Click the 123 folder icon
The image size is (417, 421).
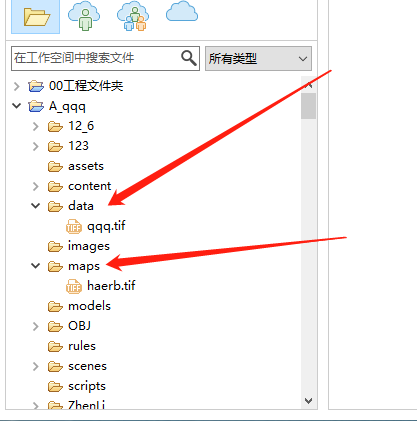click(55, 147)
